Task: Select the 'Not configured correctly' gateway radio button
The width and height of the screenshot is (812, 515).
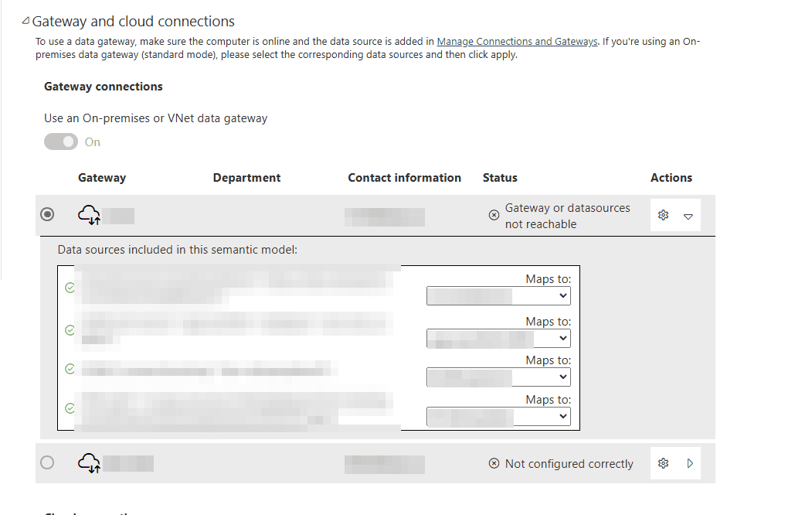Action: coord(47,462)
